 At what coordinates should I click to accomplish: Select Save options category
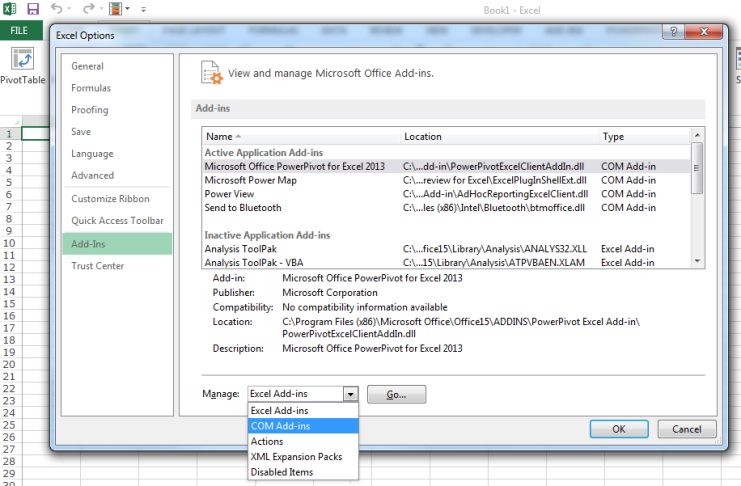(81, 131)
